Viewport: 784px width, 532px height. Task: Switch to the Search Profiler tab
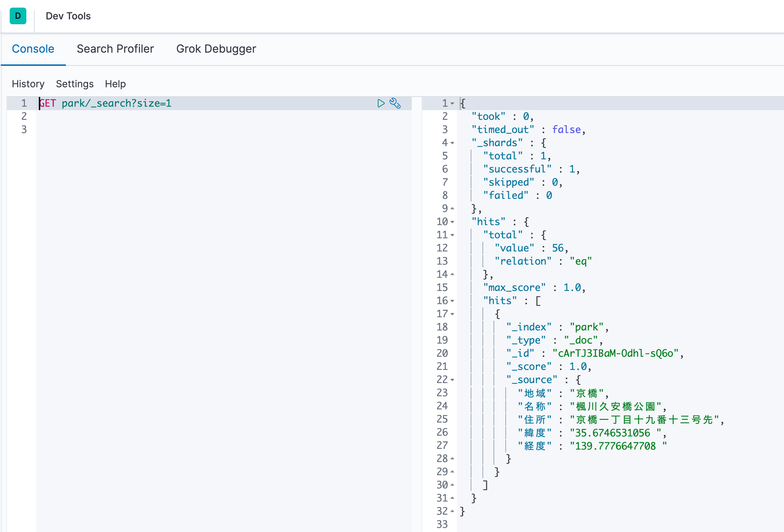[115, 49]
